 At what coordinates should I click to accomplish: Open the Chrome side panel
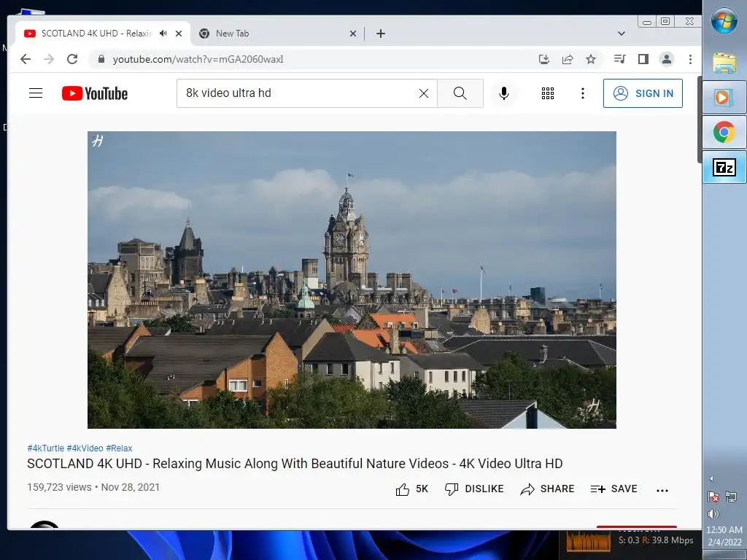point(643,59)
